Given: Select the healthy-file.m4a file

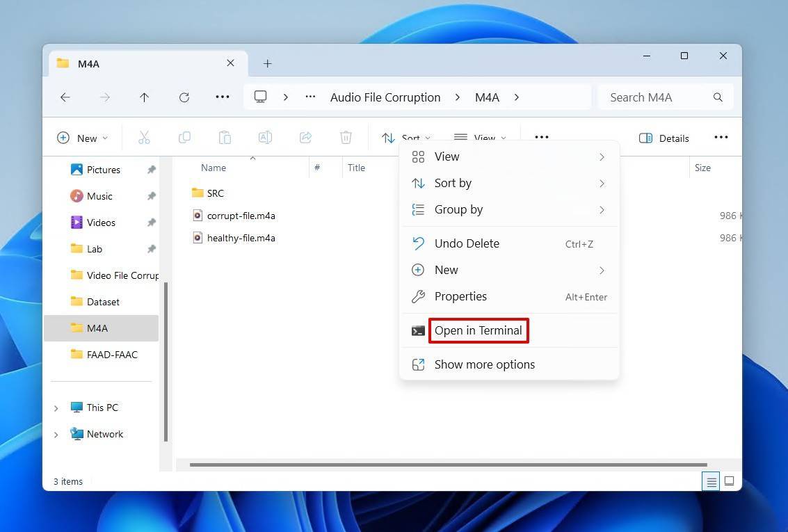Looking at the screenshot, I should click(241, 238).
